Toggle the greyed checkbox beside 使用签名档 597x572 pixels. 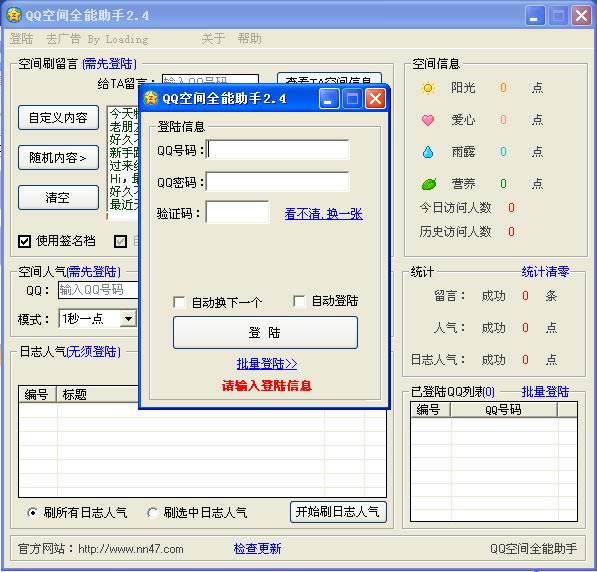coord(121,241)
